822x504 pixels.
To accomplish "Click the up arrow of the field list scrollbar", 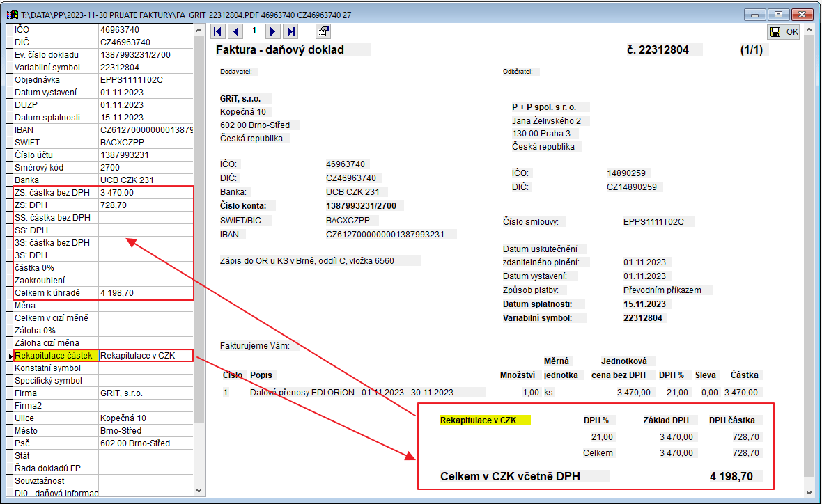I will (199, 30).
